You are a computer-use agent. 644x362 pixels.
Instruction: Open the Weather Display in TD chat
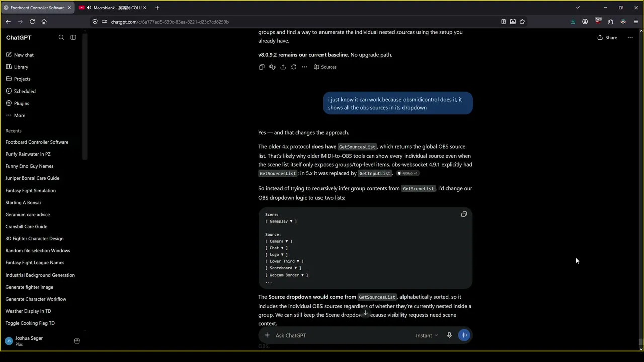click(28, 311)
